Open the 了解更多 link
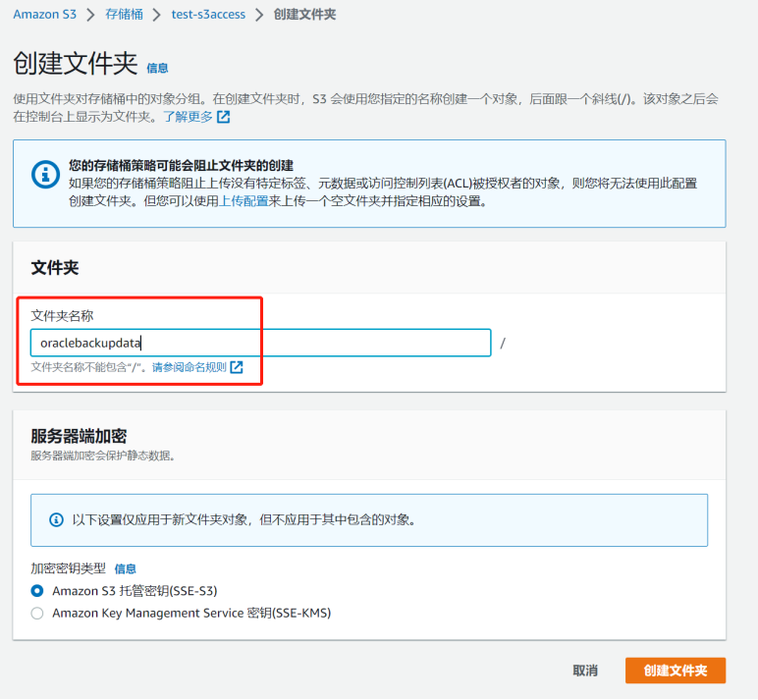Viewport: 758px width, 700px height. click(189, 117)
